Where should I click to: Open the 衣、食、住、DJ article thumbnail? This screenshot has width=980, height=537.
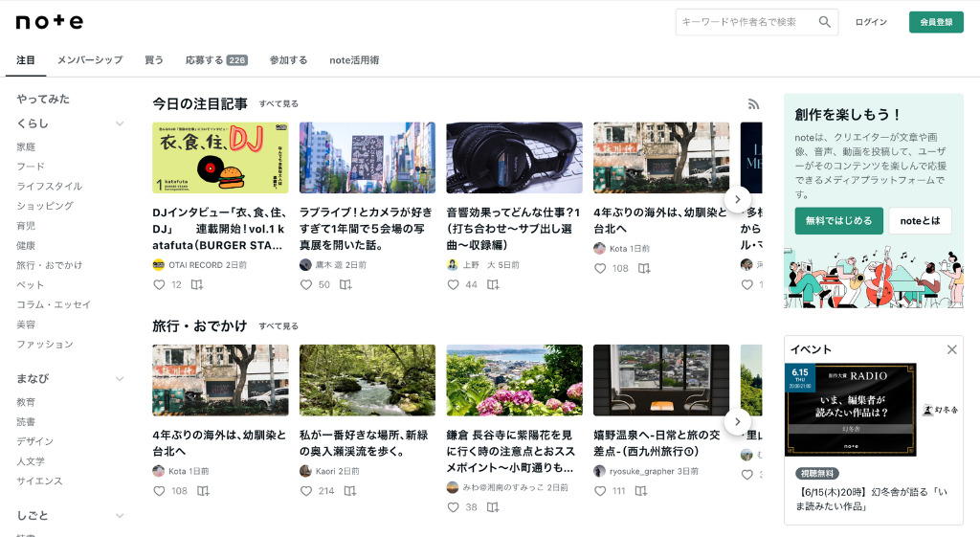[221, 158]
